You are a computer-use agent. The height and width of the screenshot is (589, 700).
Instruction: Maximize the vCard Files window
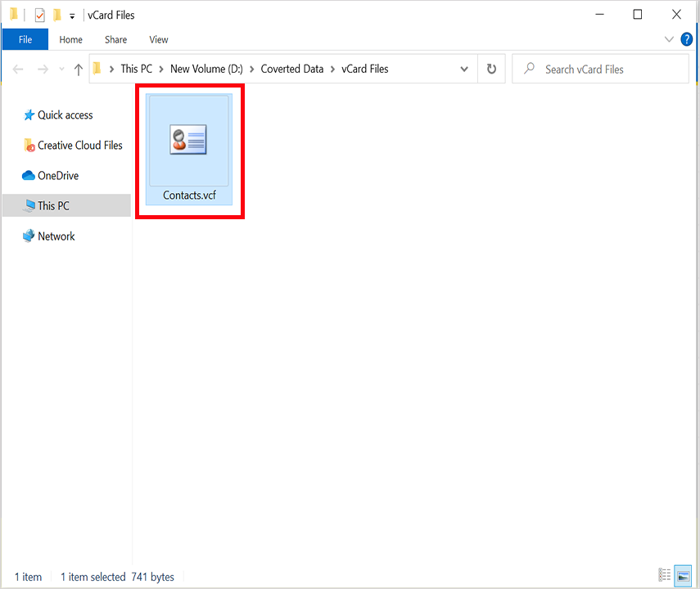click(x=638, y=15)
